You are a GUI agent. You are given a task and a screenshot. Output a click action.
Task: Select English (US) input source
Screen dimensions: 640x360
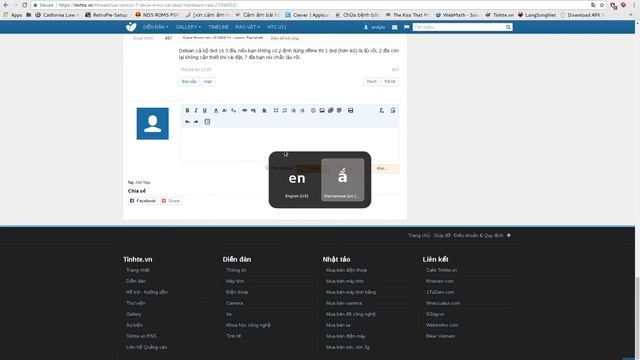(297, 180)
